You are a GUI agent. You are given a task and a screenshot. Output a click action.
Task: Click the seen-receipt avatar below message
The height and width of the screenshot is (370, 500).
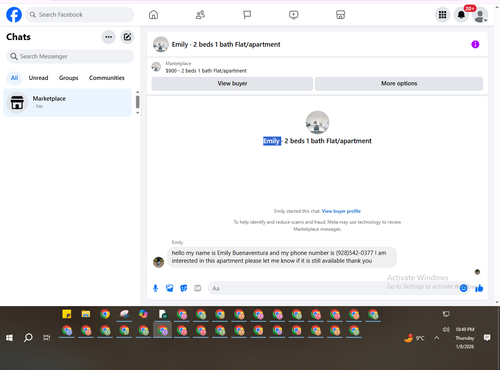click(477, 272)
